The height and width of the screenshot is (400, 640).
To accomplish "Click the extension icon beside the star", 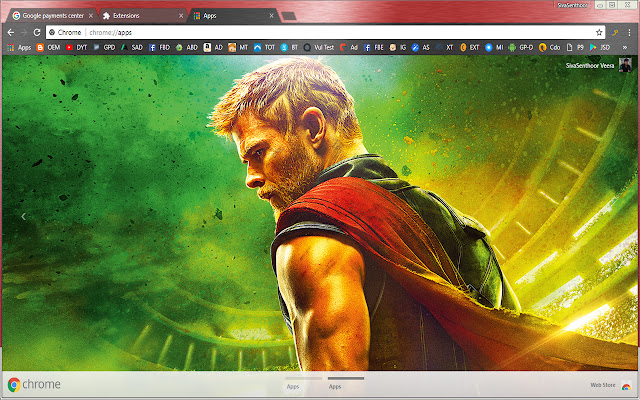I will pos(615,32).
